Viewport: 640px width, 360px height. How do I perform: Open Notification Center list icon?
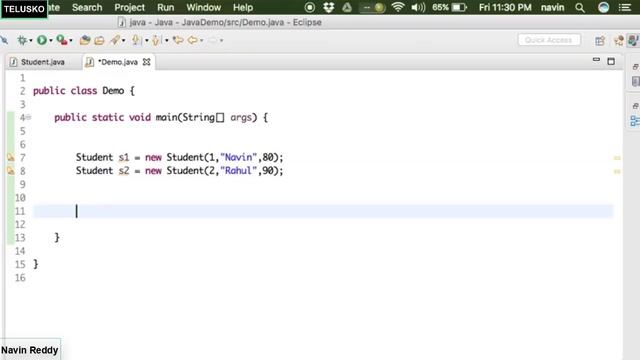click(625, 7)
